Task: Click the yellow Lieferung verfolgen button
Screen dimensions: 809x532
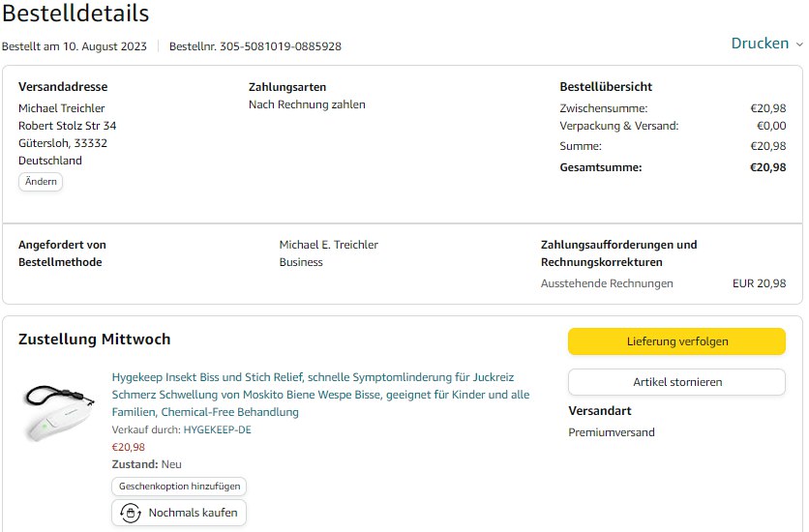Action: (x=676, y=341)
